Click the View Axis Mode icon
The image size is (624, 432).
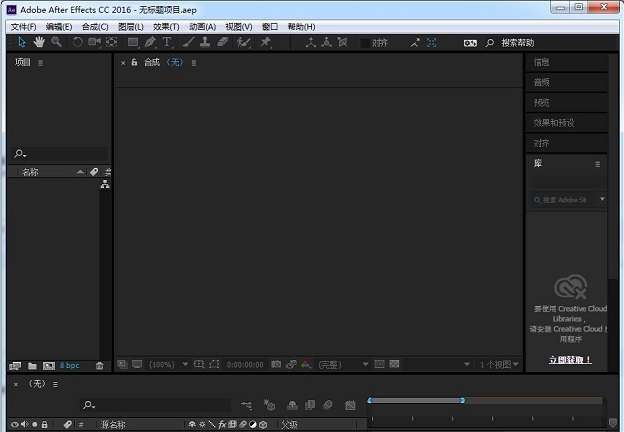click(342, 42)
